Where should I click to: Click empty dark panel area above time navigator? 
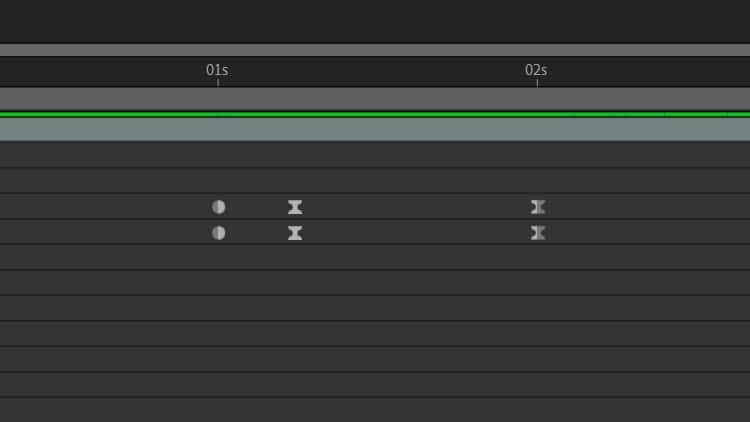tap(375, 21)
